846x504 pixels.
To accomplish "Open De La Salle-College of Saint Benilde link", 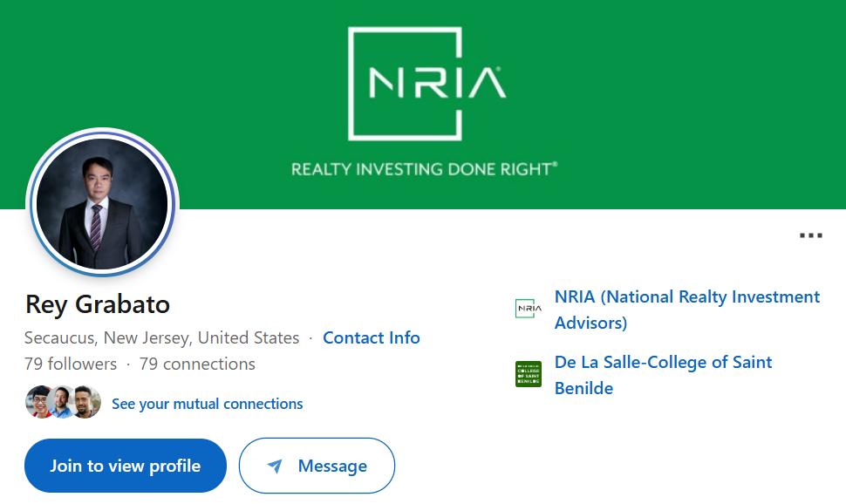I will click(x=663, y=375).
